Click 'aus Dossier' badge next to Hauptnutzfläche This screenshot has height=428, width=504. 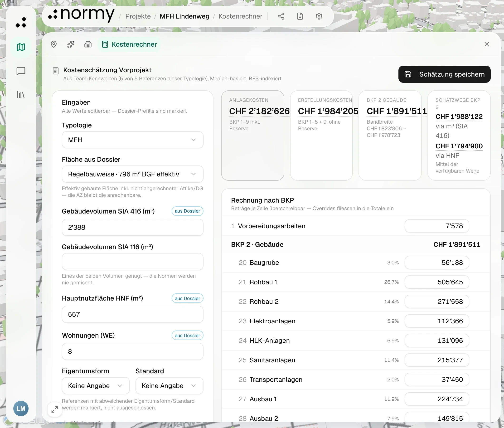click(187, 298)
